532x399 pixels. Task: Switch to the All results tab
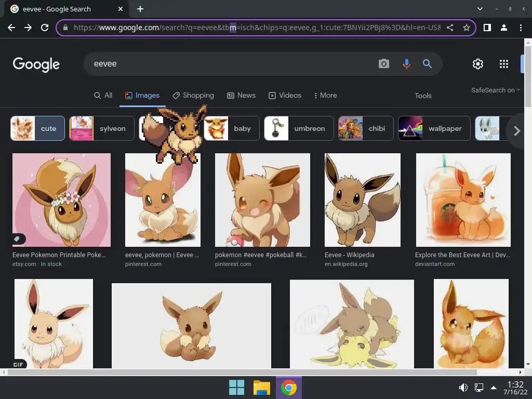click(103, 96)
